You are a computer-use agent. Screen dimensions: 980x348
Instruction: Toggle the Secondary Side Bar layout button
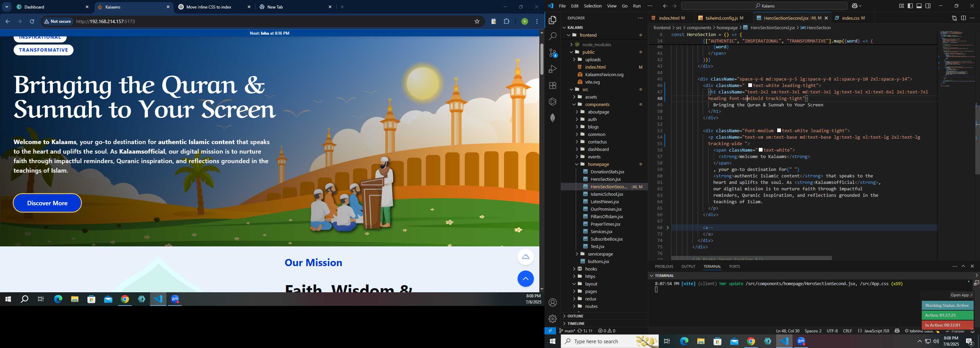tap(928, 6)
